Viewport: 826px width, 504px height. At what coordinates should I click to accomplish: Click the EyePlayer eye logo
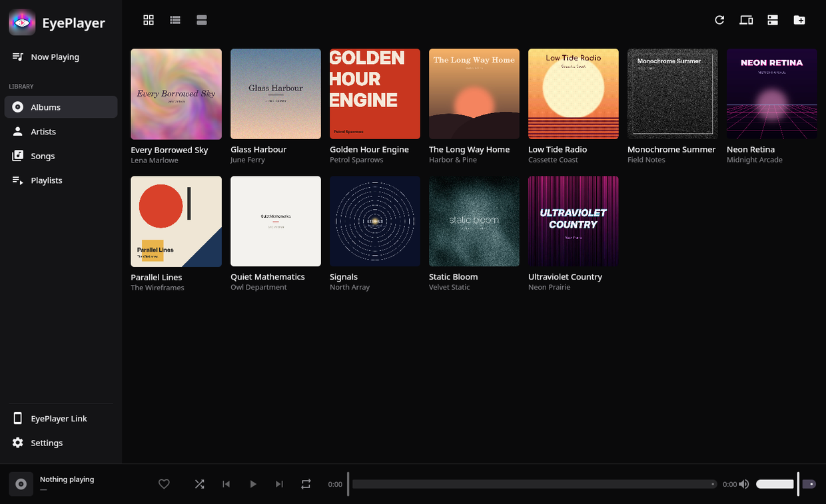[x=22, y=23]
